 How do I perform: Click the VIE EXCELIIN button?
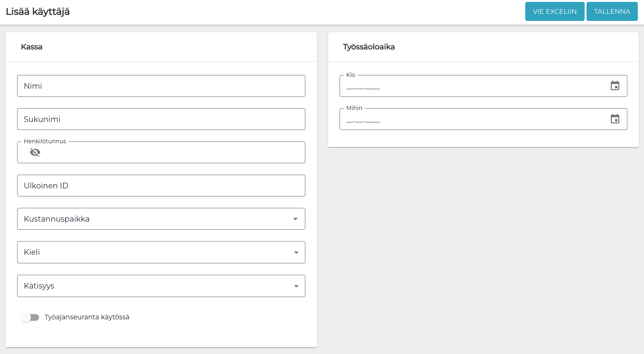click(x=554, y=11)
